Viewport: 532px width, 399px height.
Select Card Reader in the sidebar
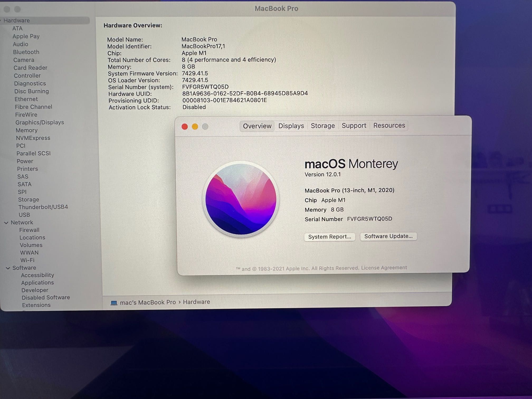(x=30, y=68)
